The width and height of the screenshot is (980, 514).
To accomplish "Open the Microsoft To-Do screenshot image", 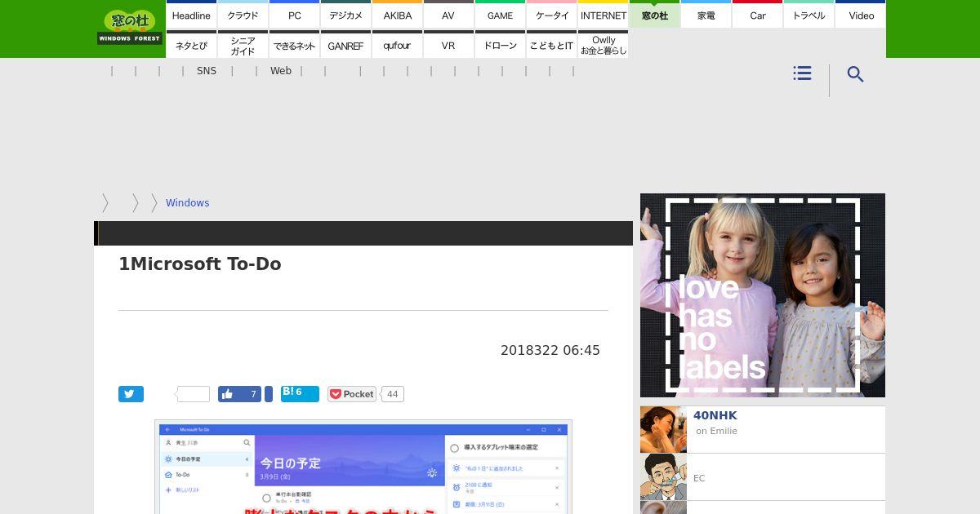I will click(x=363, y=467).
